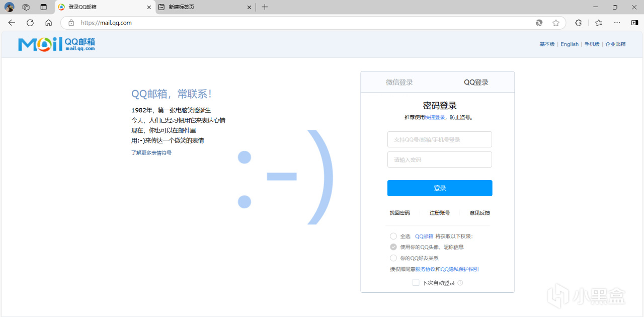Click the translate page icon in address bar

point(539,23)
